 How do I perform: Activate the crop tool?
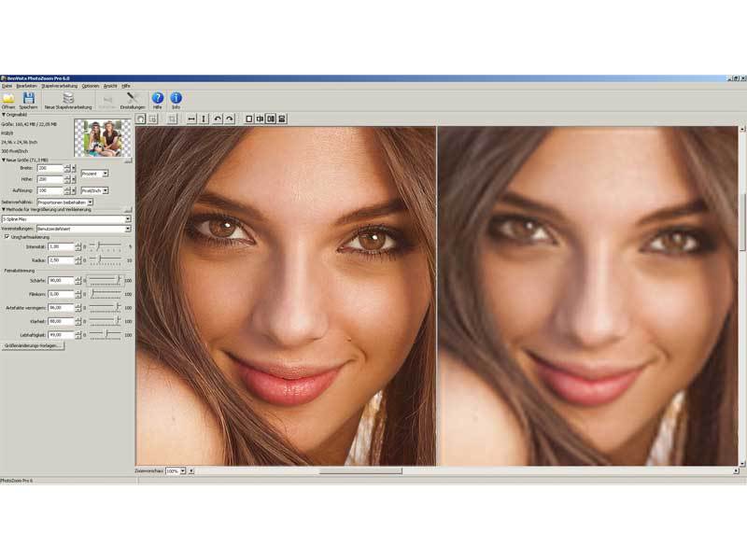[x=172, y=119]
